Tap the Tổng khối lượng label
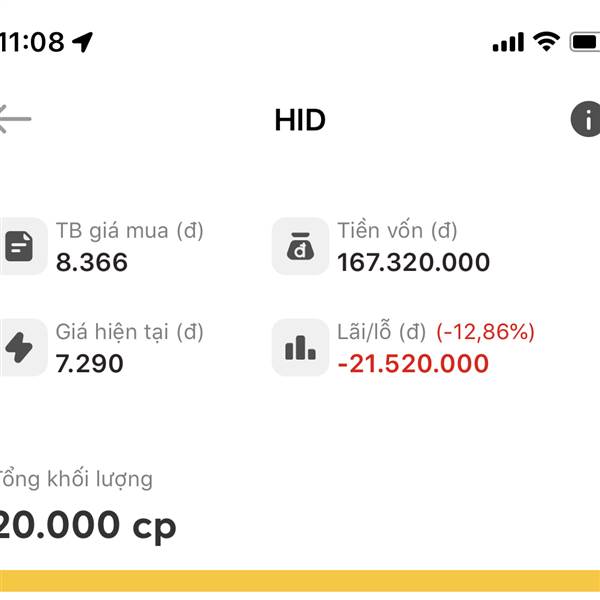Image resolution: width=600 pixels, height=600 pixels. coord(76,479)
